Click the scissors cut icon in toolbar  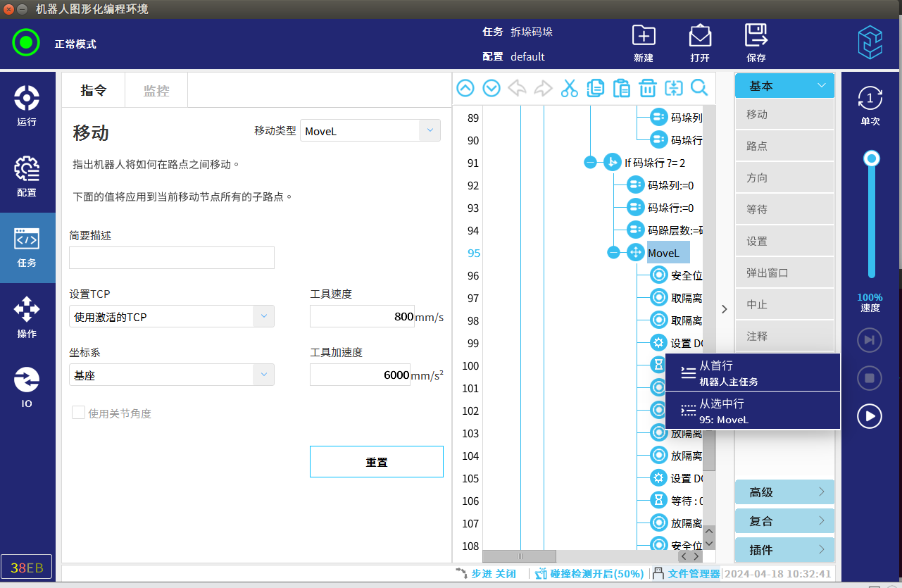pos(569,88)
